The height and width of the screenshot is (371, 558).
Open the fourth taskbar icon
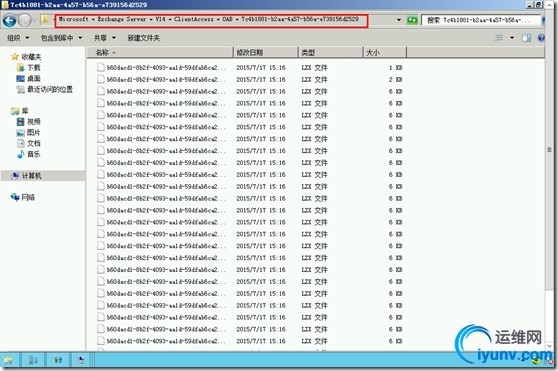[x=81, y=360]
